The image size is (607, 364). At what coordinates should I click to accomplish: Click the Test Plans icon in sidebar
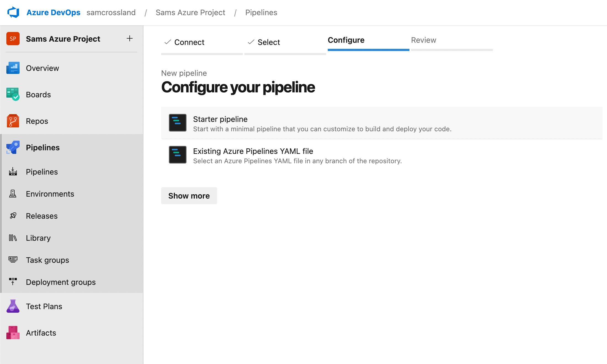pyautogui.click(x=13, y=306)
